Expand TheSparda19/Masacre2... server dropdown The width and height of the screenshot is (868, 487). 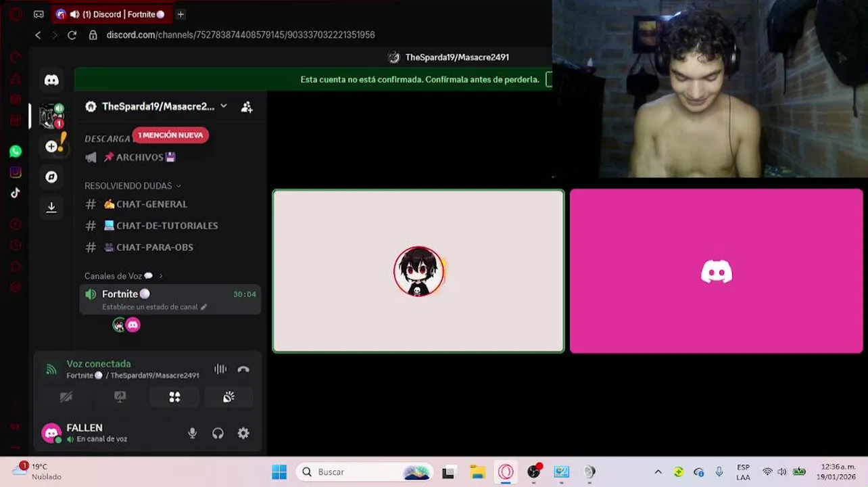[x=224, y=106]
